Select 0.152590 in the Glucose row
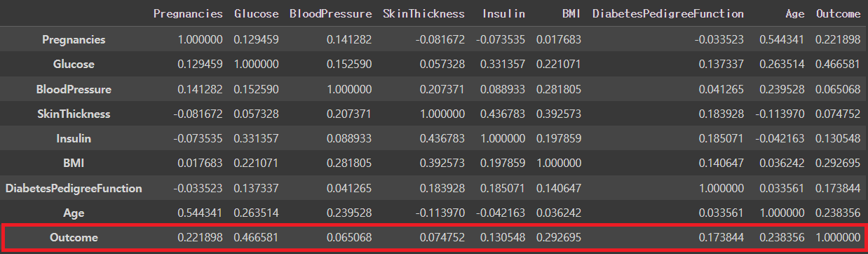The width and height of the screenshot is (868, 254). coord(349,65)
